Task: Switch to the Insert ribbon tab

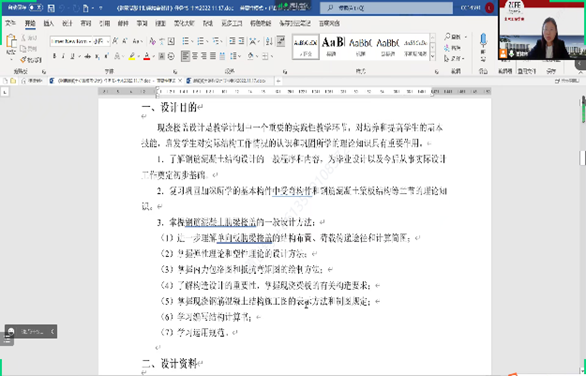Action: pos(49,23)
